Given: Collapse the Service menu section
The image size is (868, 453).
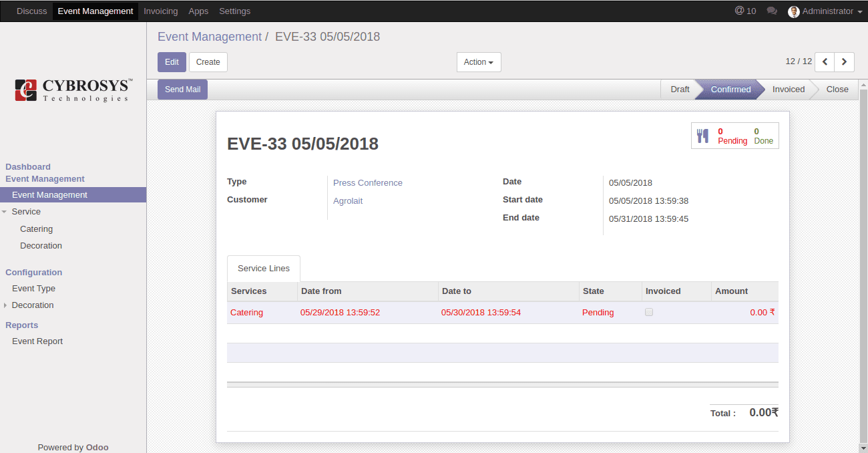Looking at the screenshot, I should click(5, 212).
